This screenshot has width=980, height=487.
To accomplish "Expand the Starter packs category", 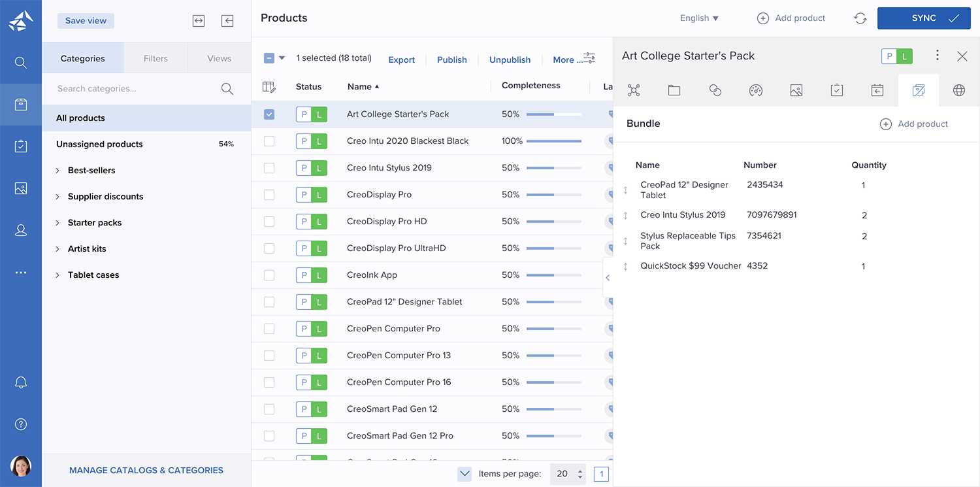I will tap(57, 223).
